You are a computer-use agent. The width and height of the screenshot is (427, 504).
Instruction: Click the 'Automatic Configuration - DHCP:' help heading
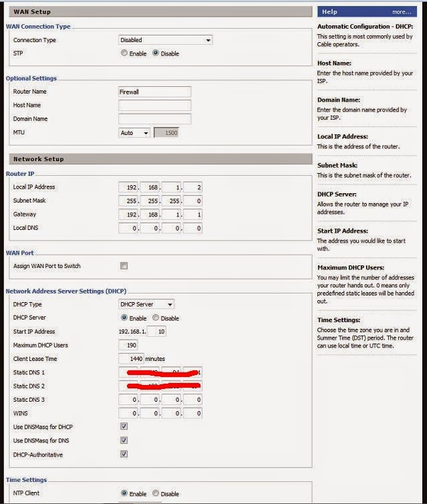366,27
